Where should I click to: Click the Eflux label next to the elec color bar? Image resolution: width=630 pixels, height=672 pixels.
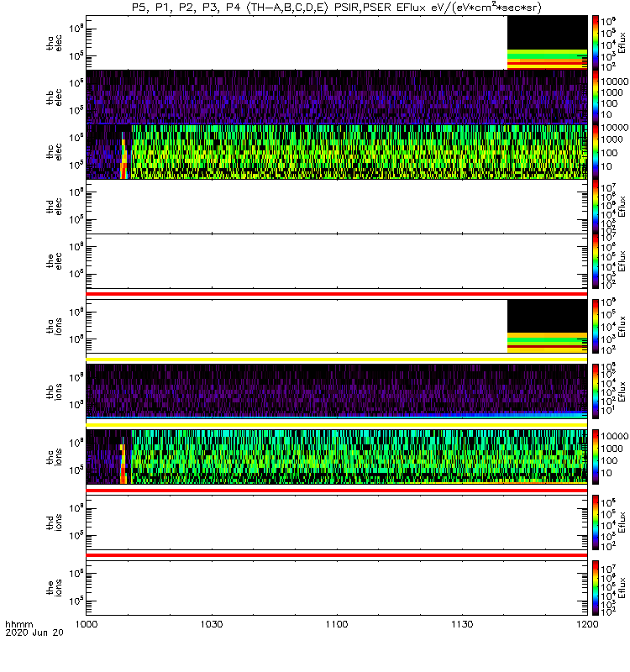[622, 261]
